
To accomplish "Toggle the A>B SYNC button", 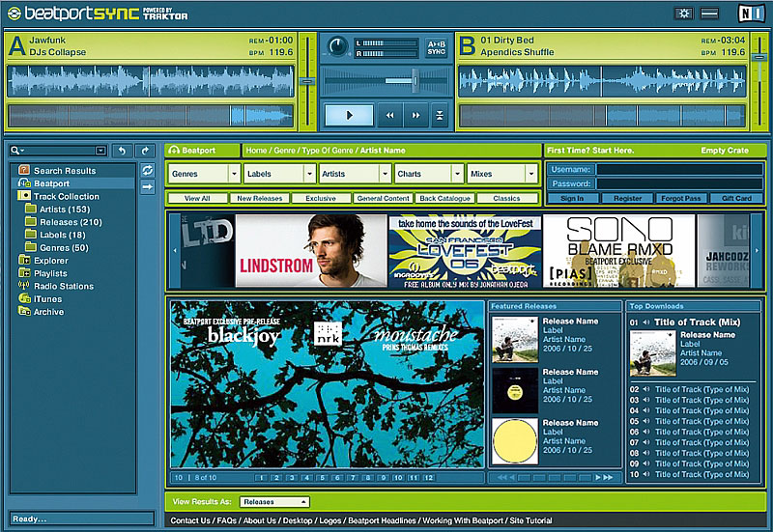I will [x=437, y=46].
